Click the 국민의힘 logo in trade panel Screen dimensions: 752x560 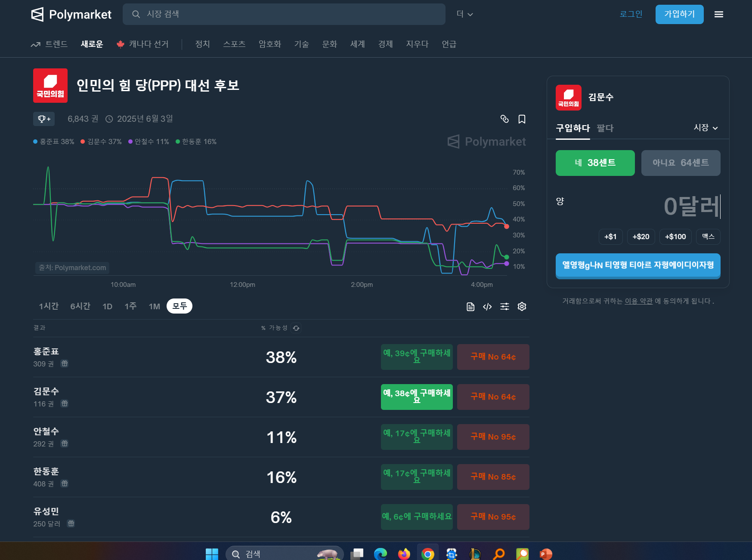coord(568,98)
